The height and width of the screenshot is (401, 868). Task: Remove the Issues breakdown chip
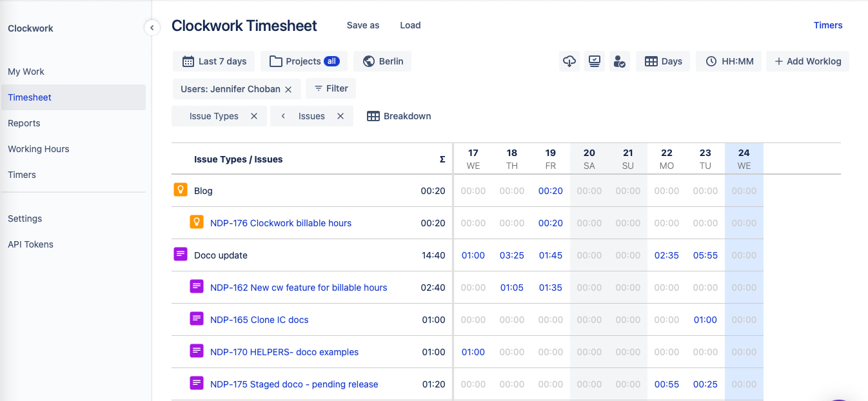coord(340,116)
